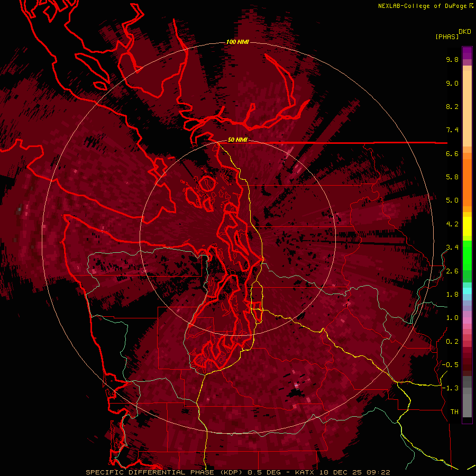The height and width of the screenshot is (476, 476).
Task: Click the 50 NMI range ring label
Action: tap(237, 140)
